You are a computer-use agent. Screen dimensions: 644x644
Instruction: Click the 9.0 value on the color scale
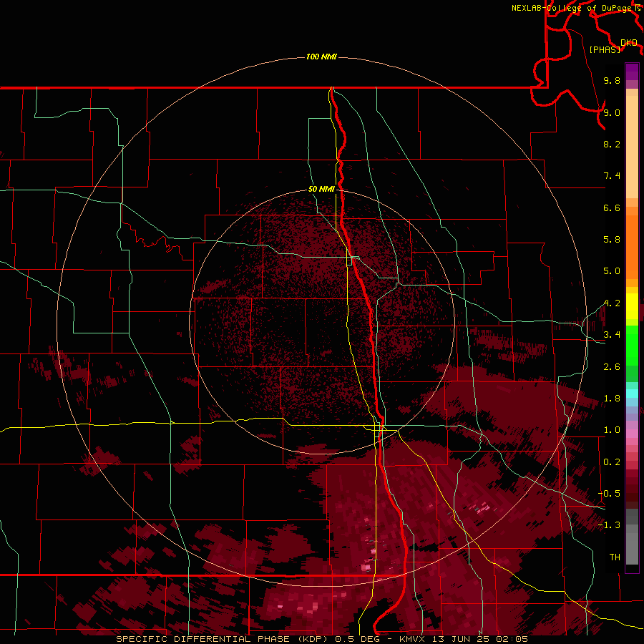612,112
